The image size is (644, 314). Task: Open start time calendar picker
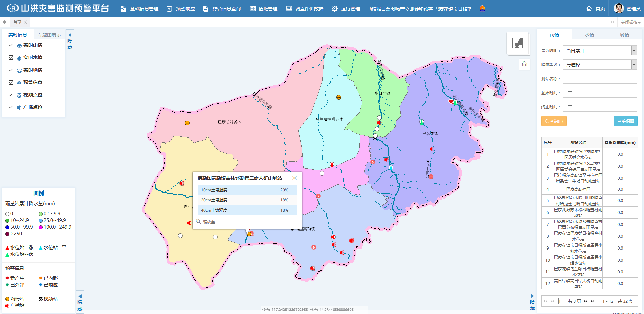(570, 93)
